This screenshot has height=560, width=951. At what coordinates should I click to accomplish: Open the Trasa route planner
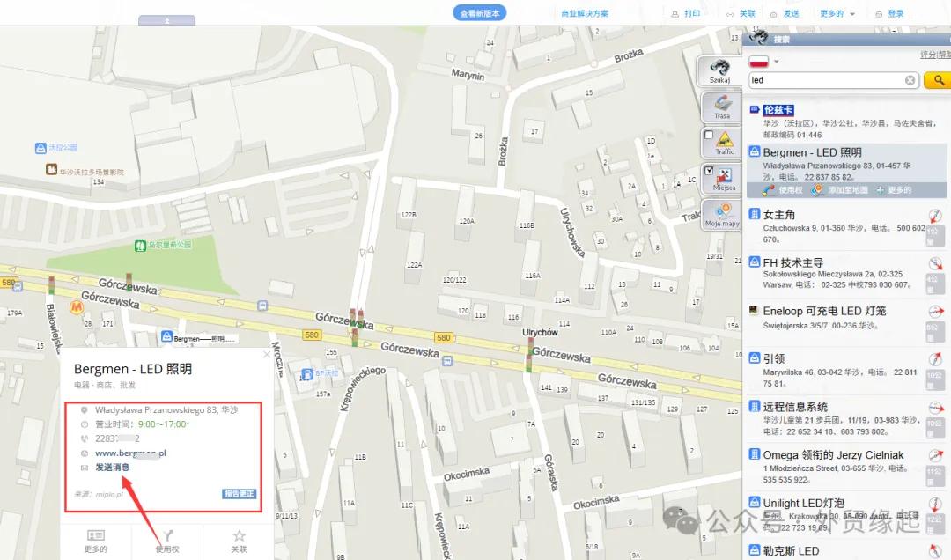[721, 107]
